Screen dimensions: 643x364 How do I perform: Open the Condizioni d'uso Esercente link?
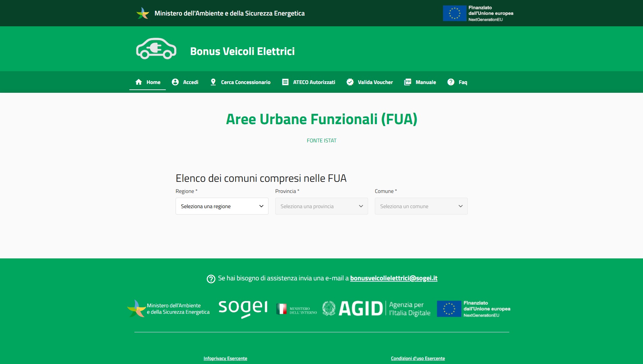coord(418,358)
